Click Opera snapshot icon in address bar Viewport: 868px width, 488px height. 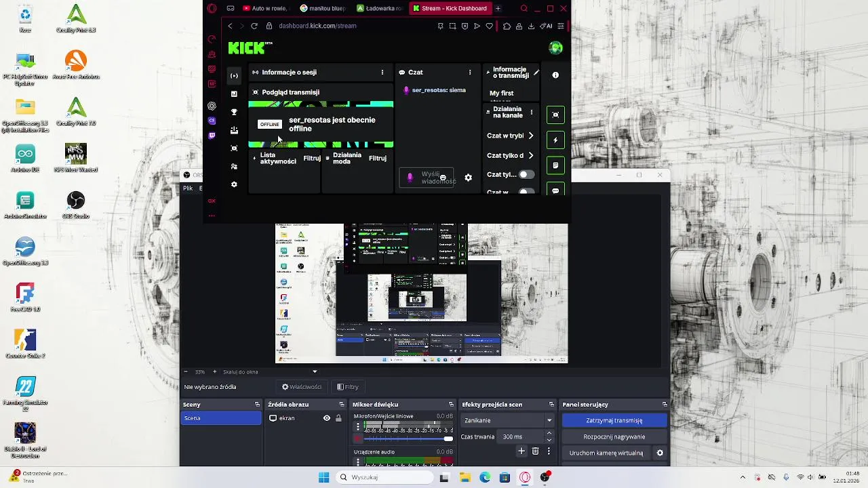pyautogui.click(x=452, y=26)
